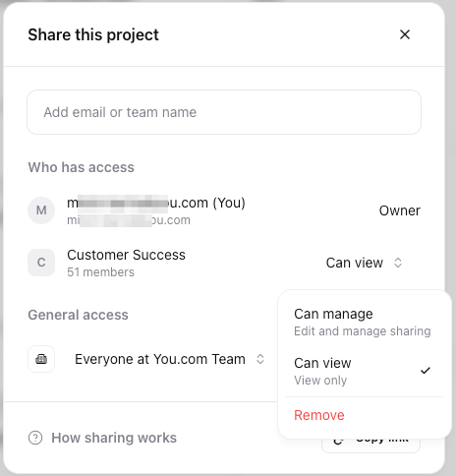Open the Can view permission dropdown

(364, 263)
